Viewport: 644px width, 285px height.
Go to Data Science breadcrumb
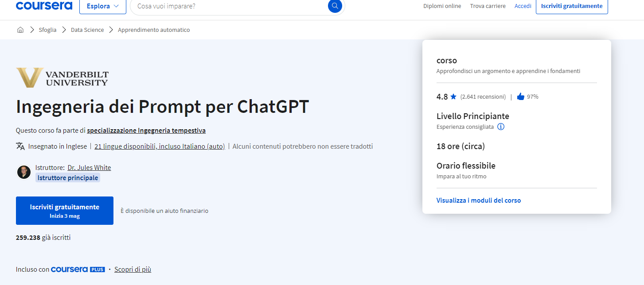pyautogui.click(x=87, y=30)
